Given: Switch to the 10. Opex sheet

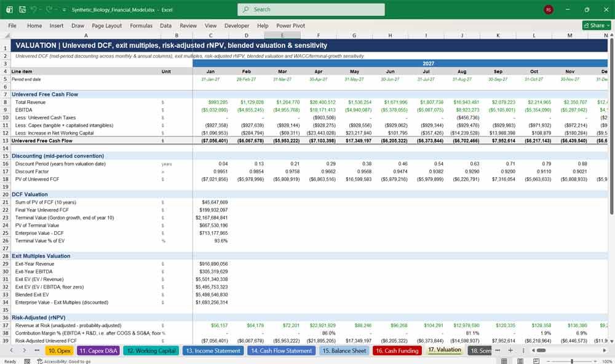Looking at the screenshot, I should click(x=60, y=350).
